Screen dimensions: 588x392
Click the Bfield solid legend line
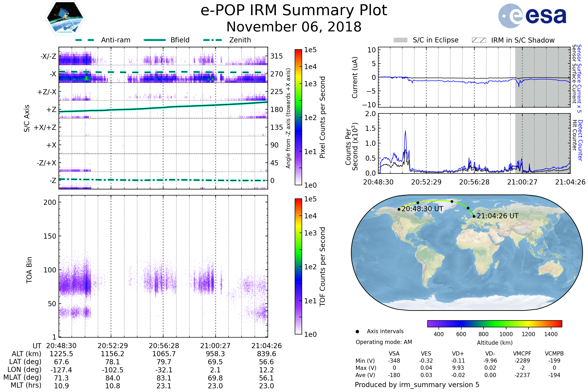point(155,40)
